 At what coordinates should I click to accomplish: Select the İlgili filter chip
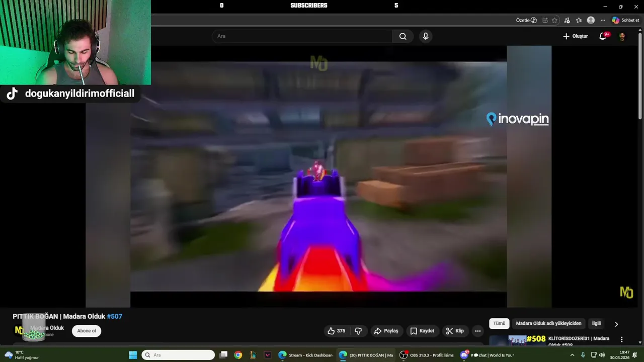[596, 323]
